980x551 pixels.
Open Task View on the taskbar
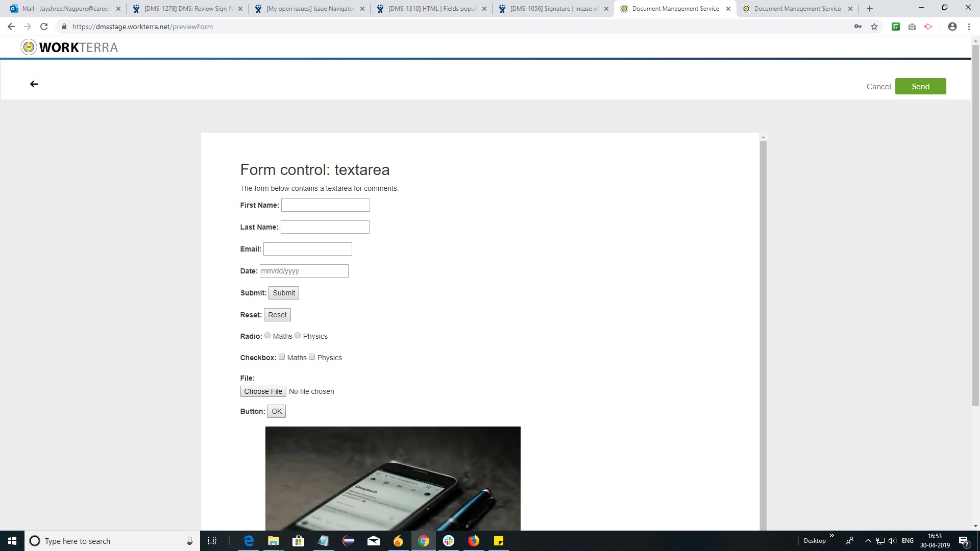tap(212, 541)
